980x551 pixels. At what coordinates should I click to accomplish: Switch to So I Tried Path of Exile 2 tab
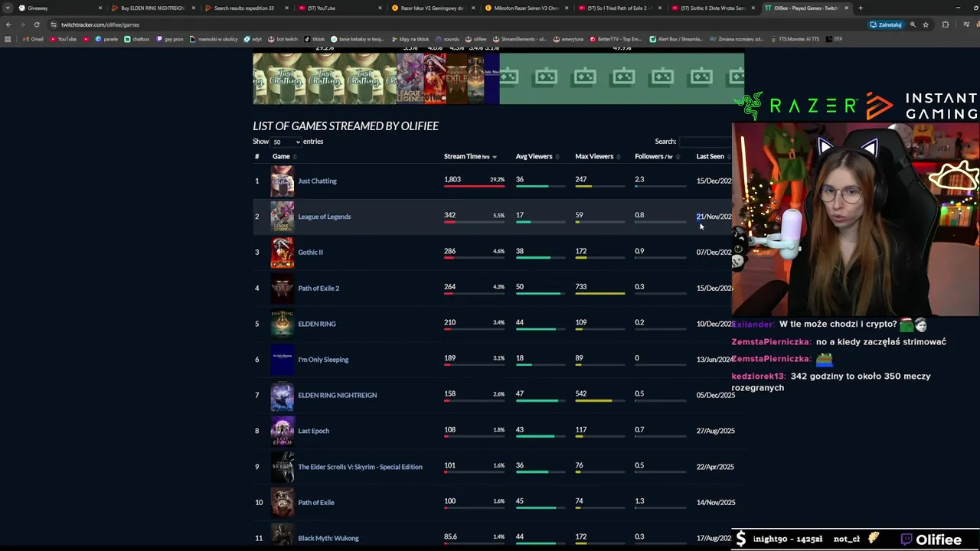coord(620,8)
